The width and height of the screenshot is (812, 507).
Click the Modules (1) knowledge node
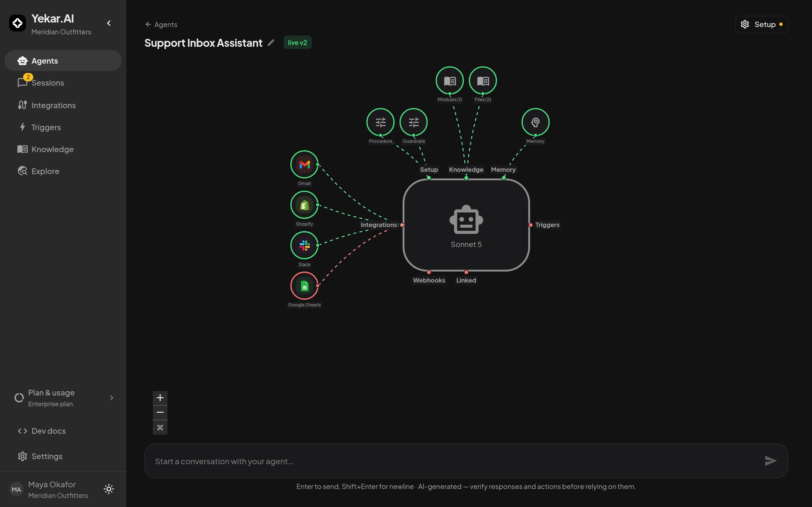[450, 81]
